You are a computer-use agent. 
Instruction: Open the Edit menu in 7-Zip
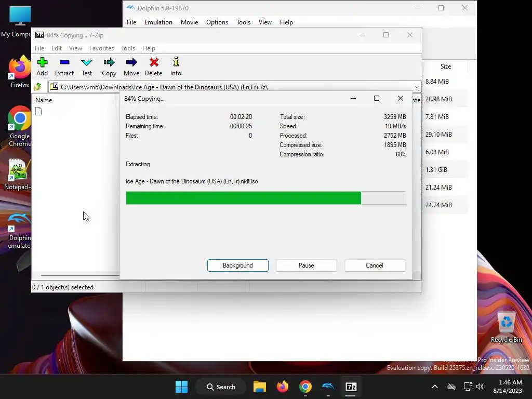point(56,48)
